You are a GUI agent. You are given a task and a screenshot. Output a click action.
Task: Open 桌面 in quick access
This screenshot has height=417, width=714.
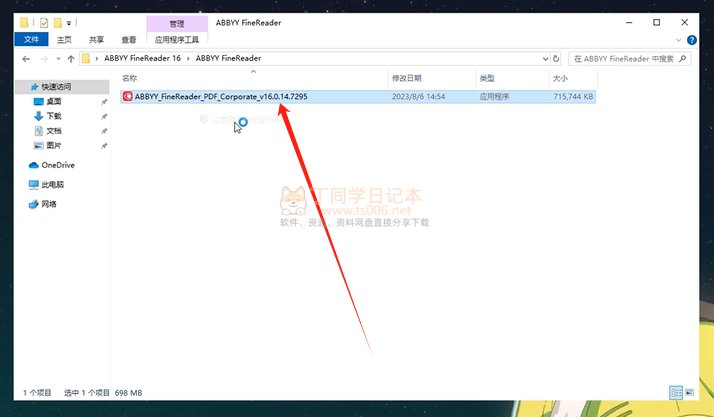point(54,102)
